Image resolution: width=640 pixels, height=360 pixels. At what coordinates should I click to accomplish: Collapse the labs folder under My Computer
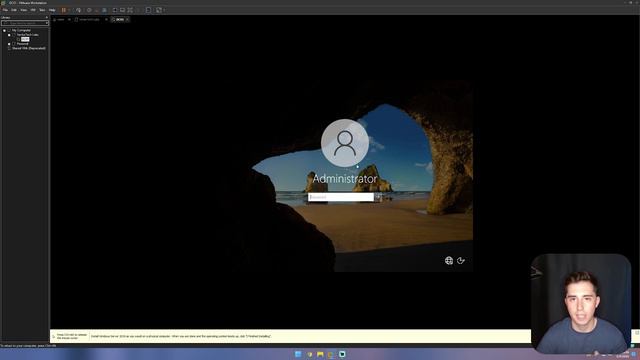click(x=9, y=35)
